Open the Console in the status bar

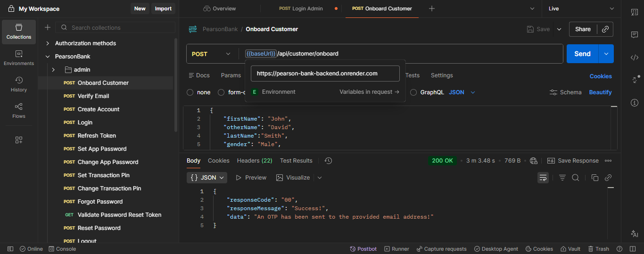click(62, 249)
